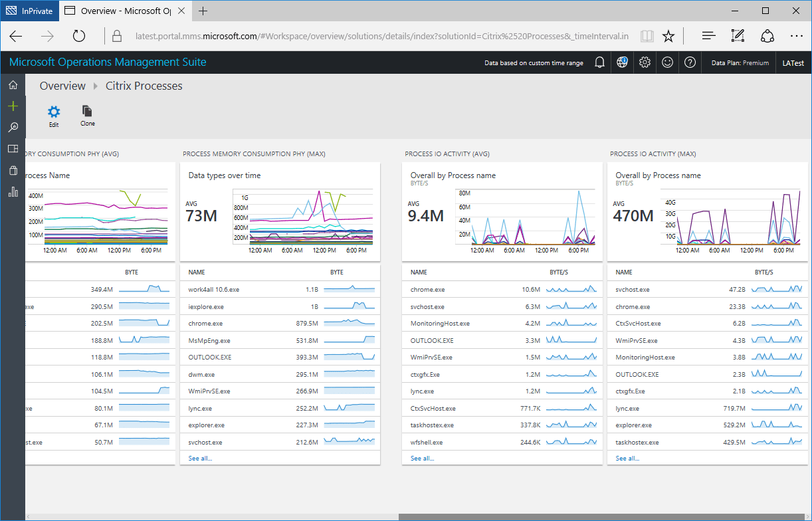
Task: Open the Home icon in left sidebar
Action: tap(13, 85)
